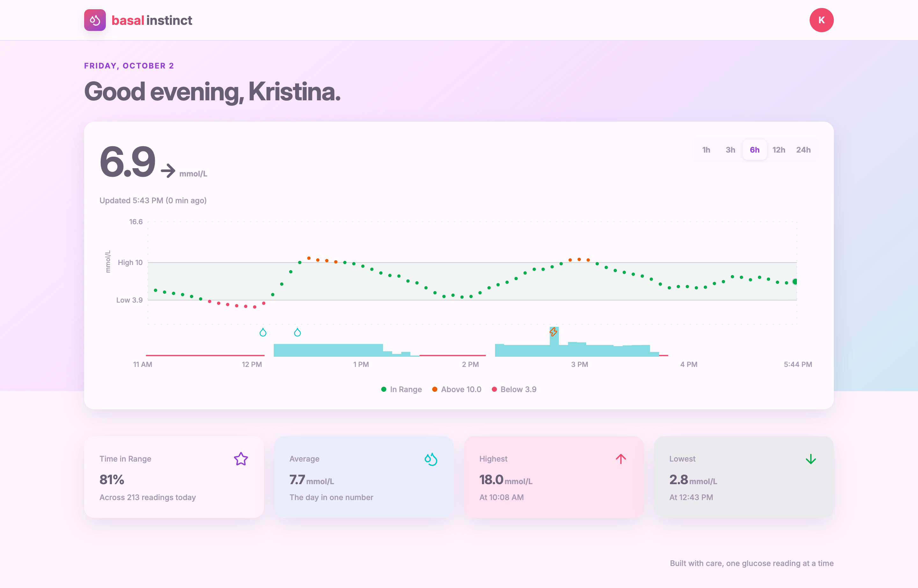Click the 'Built with care' footer text
Viewport: 918px width, 588px height.
pos(751,563)
